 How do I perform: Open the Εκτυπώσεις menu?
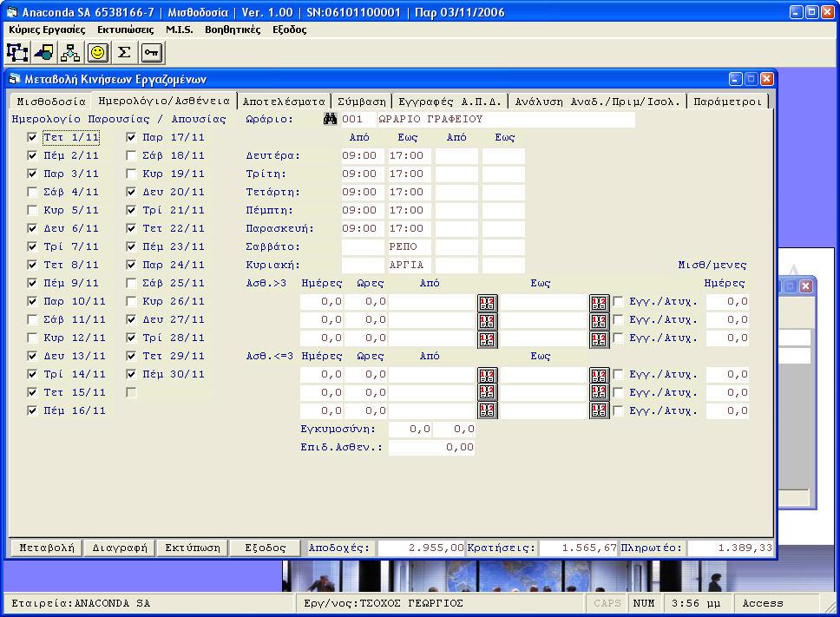coord(125,30)
